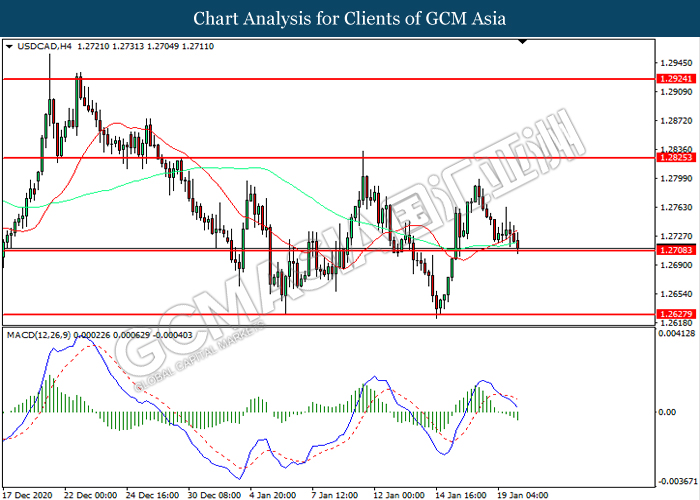Click the OHLC values 1.27210 1.27313 1.27049 1.27110

click(146, 46)
